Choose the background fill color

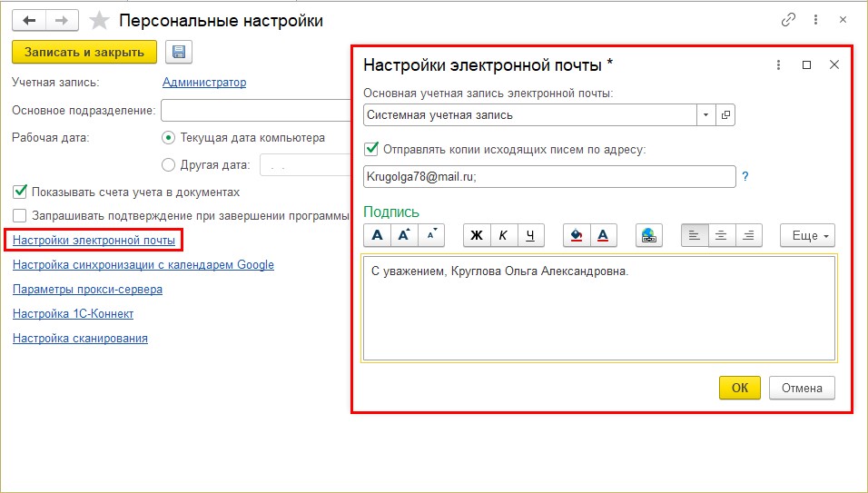pos(577,235)
